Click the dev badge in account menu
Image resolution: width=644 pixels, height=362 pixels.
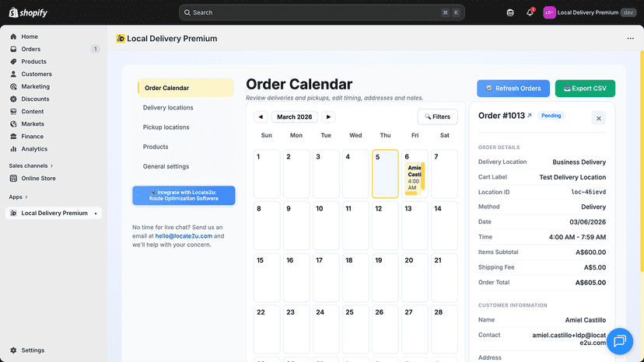[628, 12]
